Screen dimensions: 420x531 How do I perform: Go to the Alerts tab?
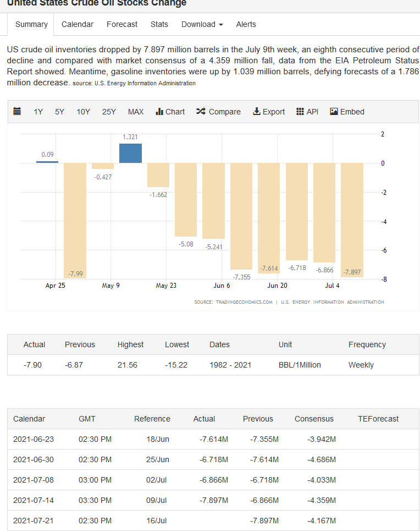(246, 24)
